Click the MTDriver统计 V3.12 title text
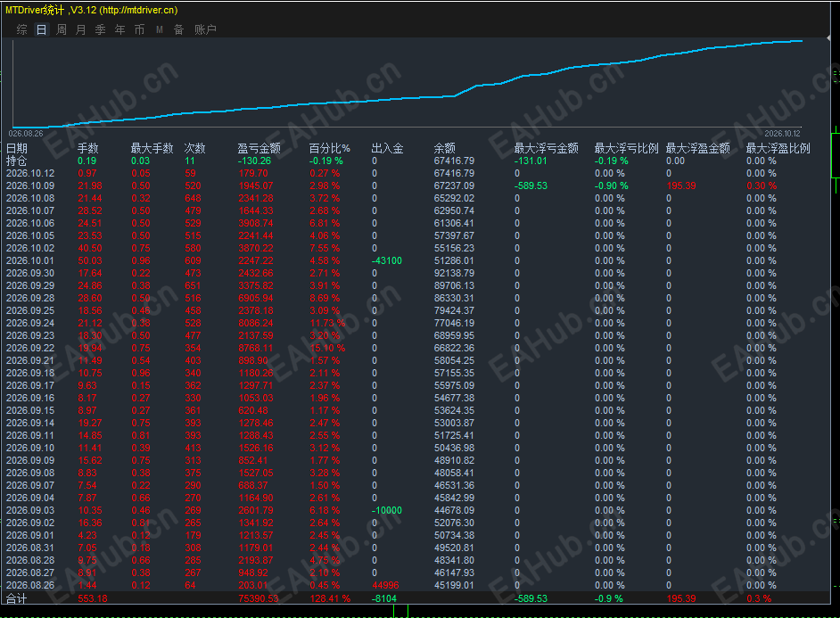The height and width of the screenshot is (618, 840). coord(91,10)
